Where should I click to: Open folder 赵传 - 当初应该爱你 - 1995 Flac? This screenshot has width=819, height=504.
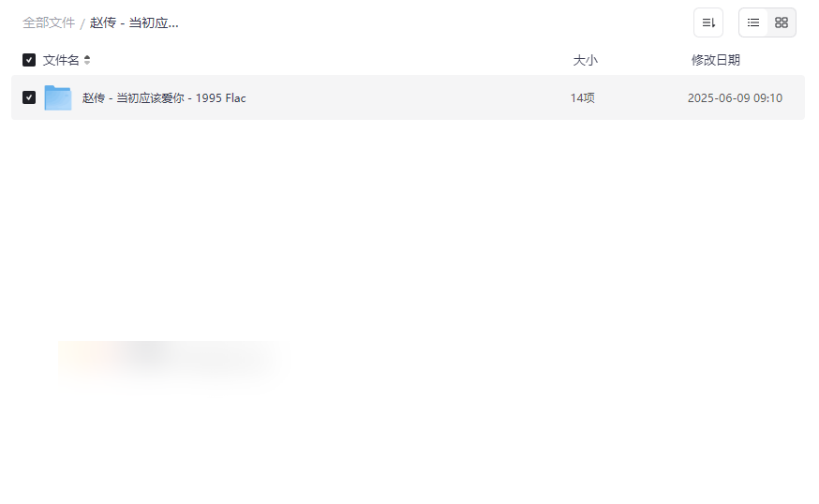click(x=164, y=98)
